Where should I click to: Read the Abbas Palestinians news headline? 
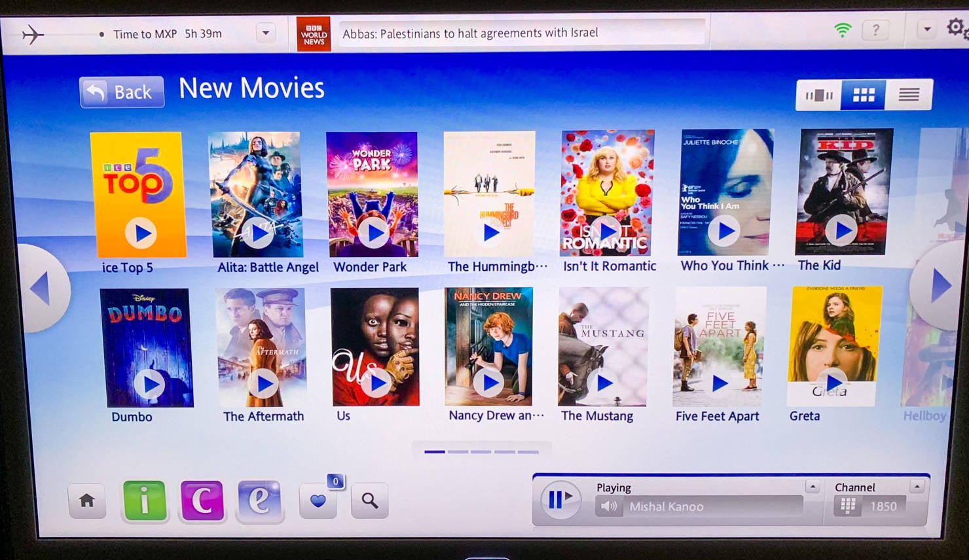click(x=471, y=33)
